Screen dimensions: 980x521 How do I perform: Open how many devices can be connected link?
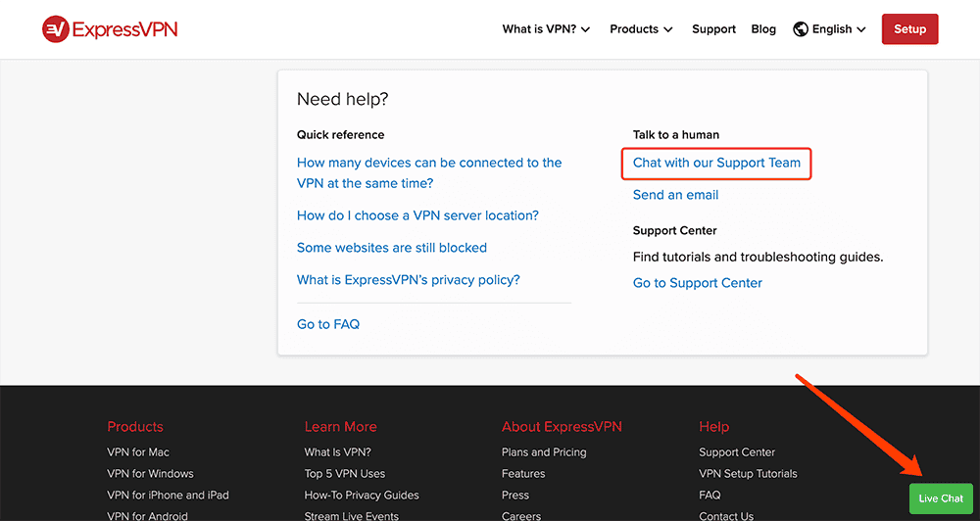pos(429,173)
